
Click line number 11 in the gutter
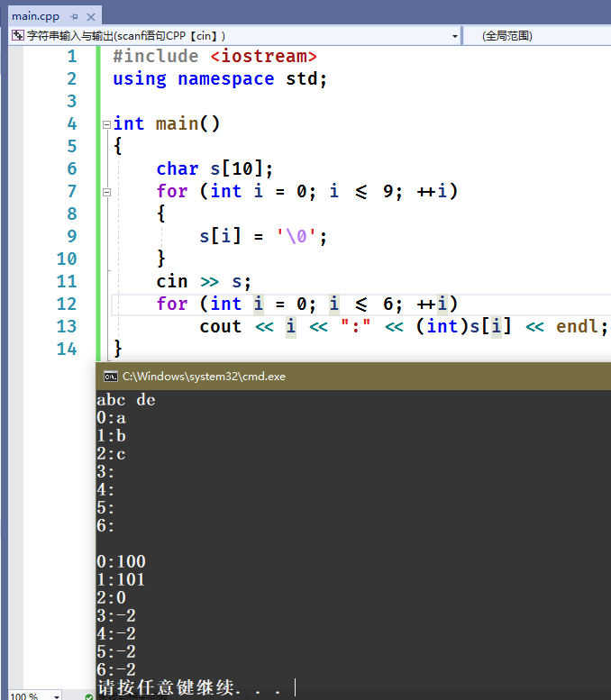[x=67, y=281]
